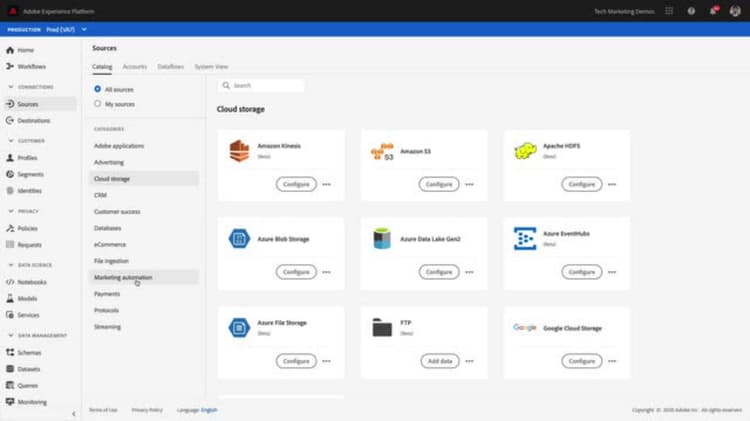Change language via the English link
Screen dimensions: 750x421
pyautogui.click(x=209, y=410)
